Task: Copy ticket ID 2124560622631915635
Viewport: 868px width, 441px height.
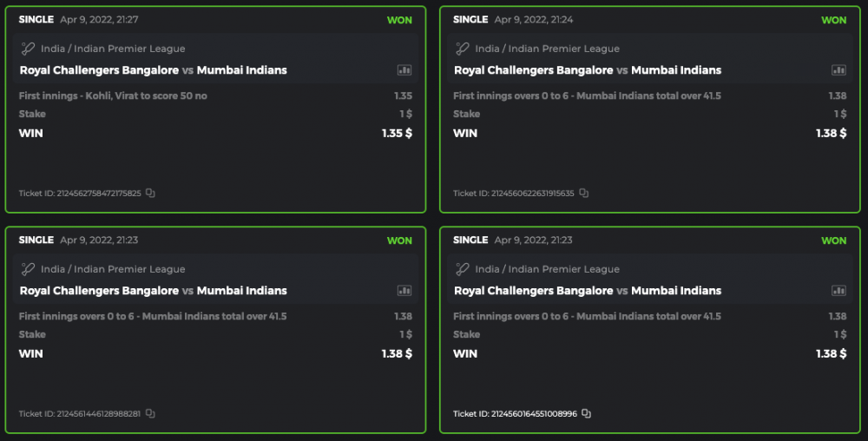Action: (x=584, y=194)
